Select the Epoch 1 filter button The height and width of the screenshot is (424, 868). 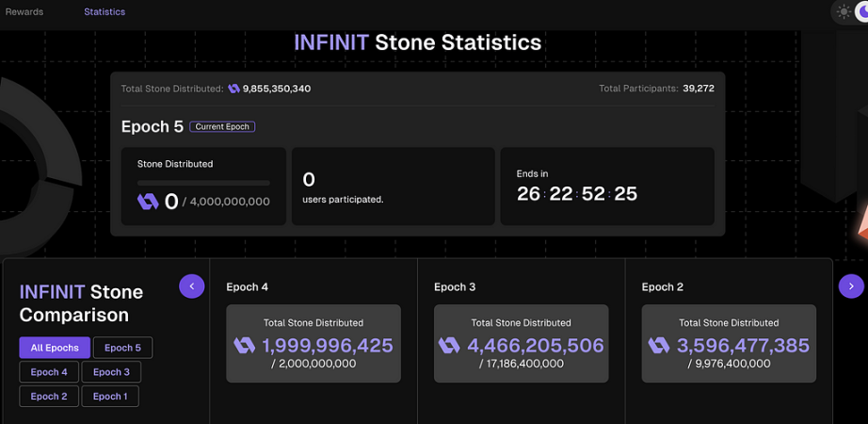click(x=110, y=397)
